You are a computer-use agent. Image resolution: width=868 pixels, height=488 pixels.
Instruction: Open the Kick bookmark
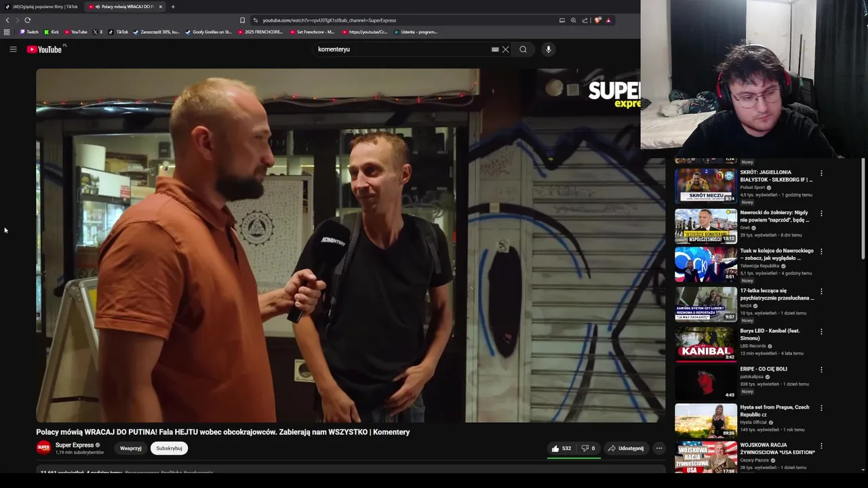click(x=52, y=32)
